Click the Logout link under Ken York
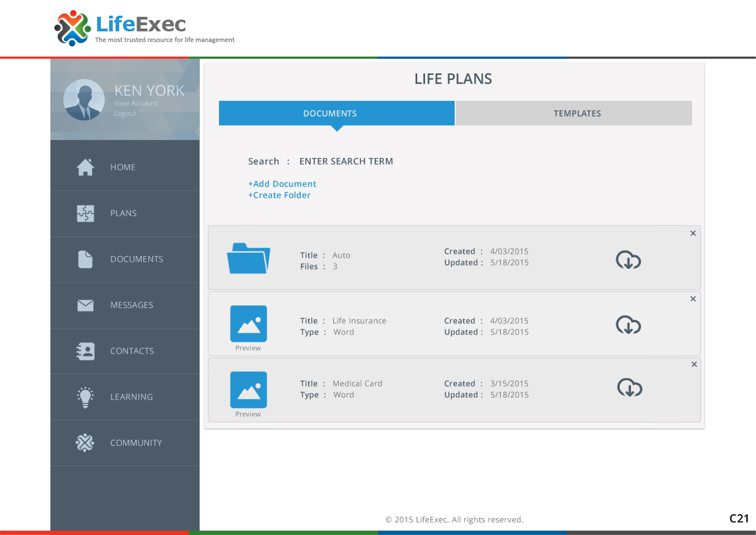 (125, 114)
